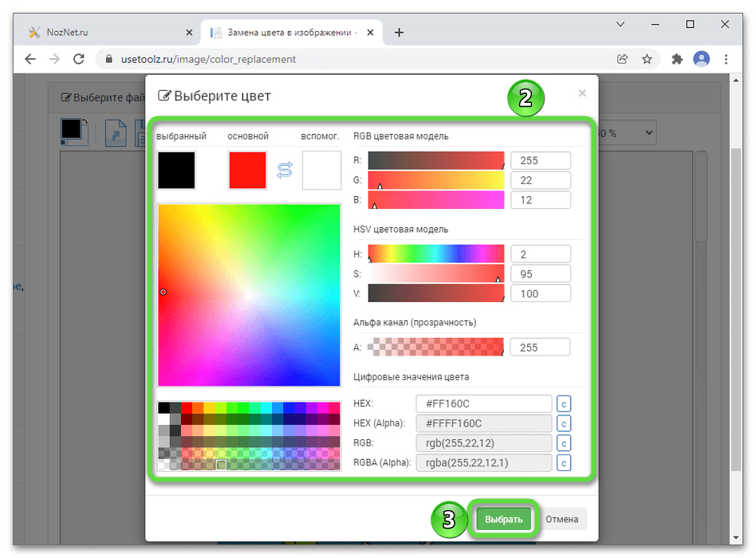
Task: Click the V value slider
Action: (x=436, y=293)
